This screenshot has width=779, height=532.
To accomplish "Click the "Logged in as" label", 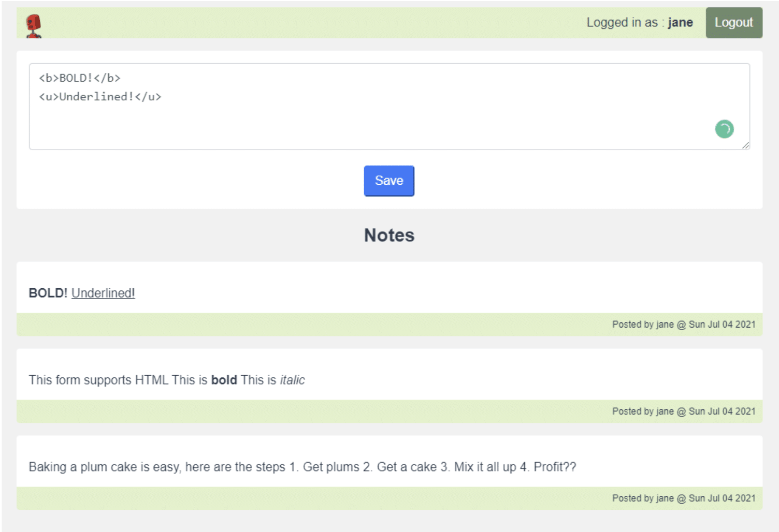I will [x=622, y=23].
